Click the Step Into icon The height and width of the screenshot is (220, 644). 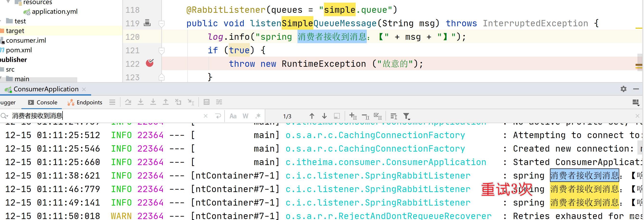pyautogui.click(x=140, y=102)
